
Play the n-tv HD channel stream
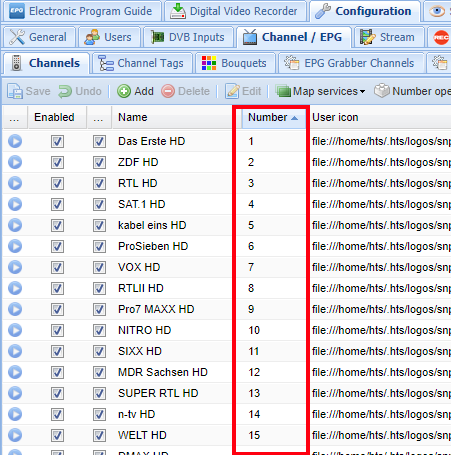(x=15, y=414)
